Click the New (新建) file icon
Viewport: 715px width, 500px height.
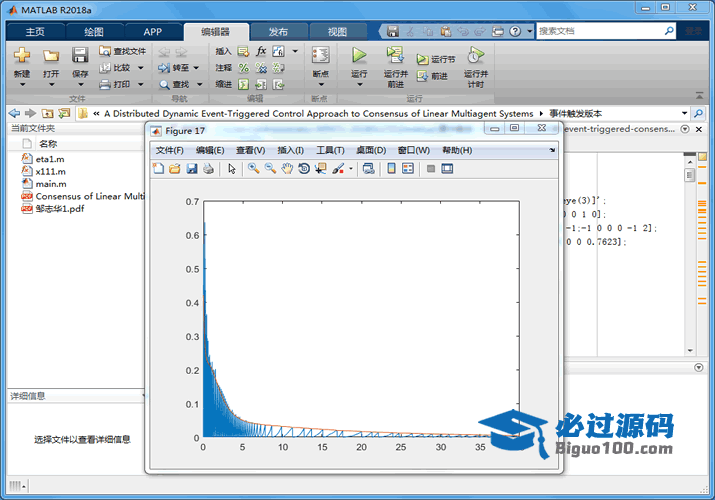point(22,56)
